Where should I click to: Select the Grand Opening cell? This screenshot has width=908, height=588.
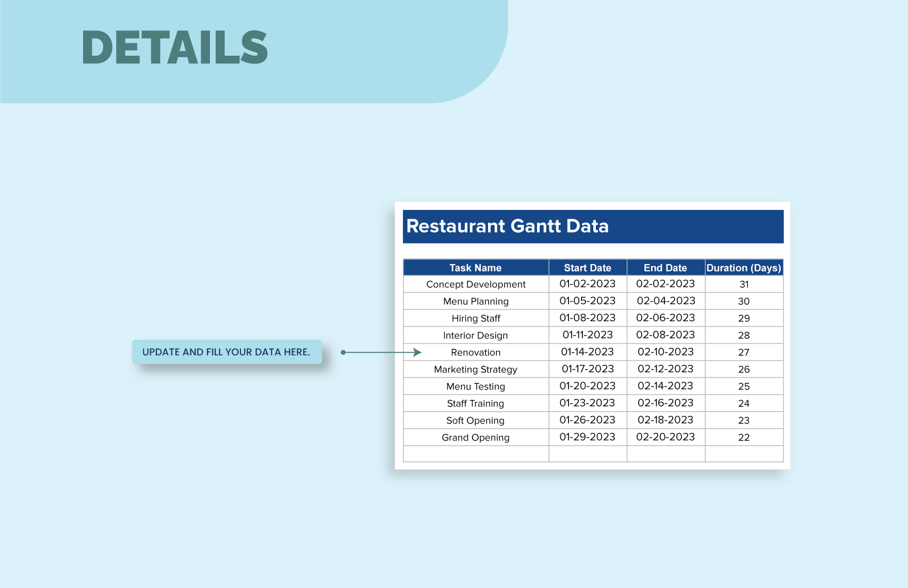(476, 437)
